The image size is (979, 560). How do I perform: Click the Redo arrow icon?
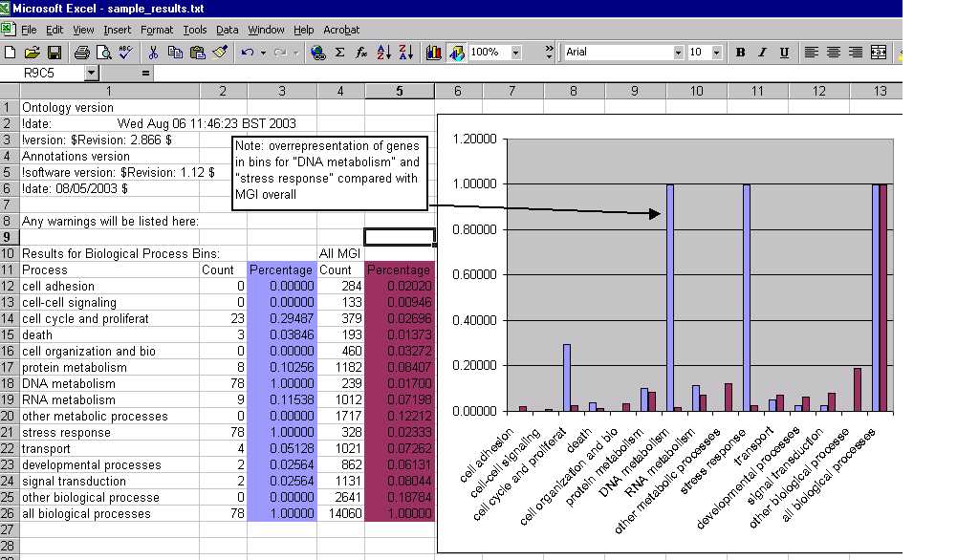tap(280, 53)
